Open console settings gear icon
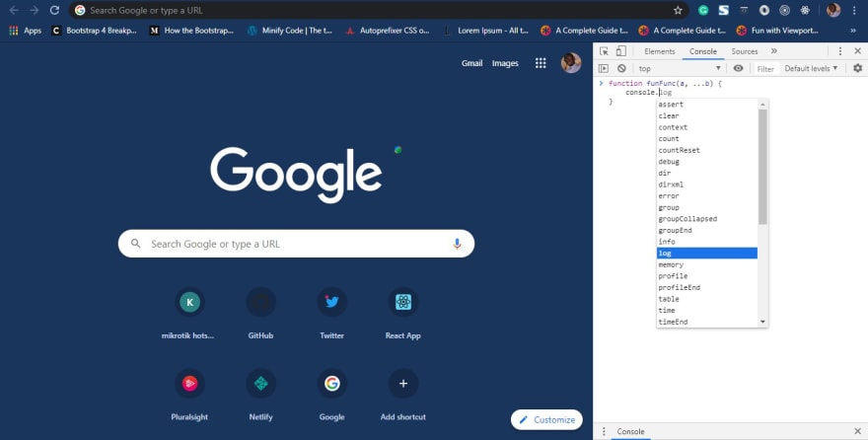The height and width of the screenshot is (440, 868). pos(857,68)
